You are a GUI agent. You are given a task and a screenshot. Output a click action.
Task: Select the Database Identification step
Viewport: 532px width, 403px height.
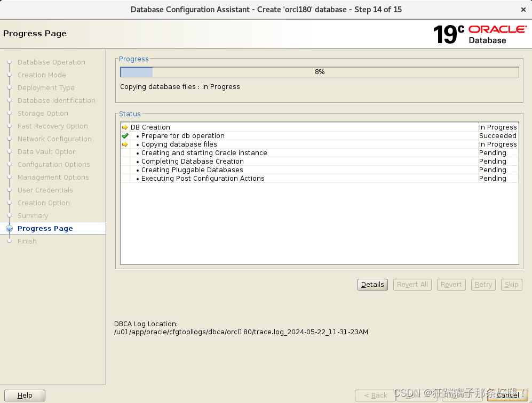pyautogui.click(x=56, y=100)
